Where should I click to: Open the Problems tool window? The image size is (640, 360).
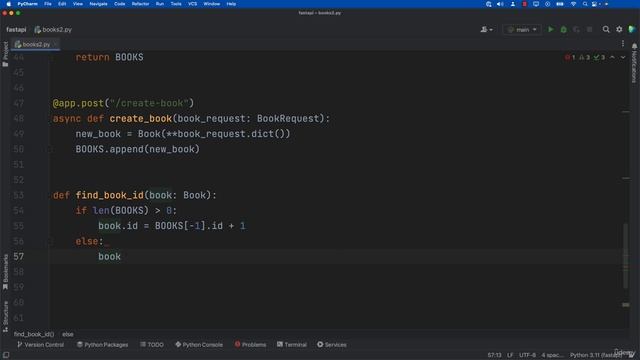[250, 345]
